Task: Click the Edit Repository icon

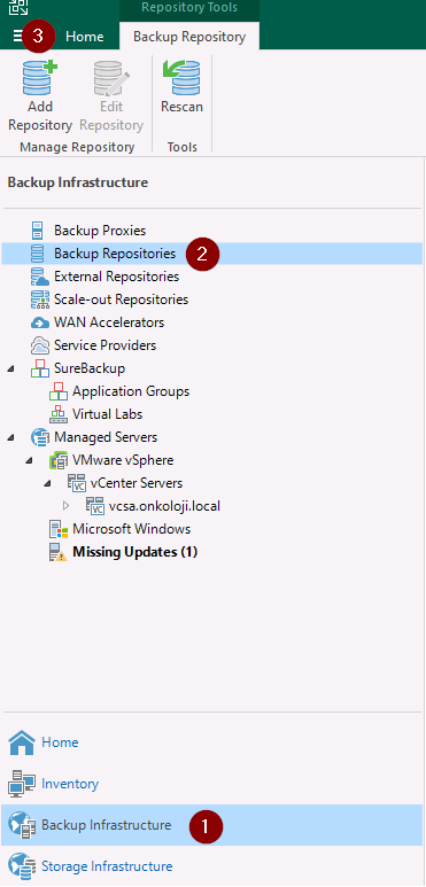Action: (x=111, y=78)
